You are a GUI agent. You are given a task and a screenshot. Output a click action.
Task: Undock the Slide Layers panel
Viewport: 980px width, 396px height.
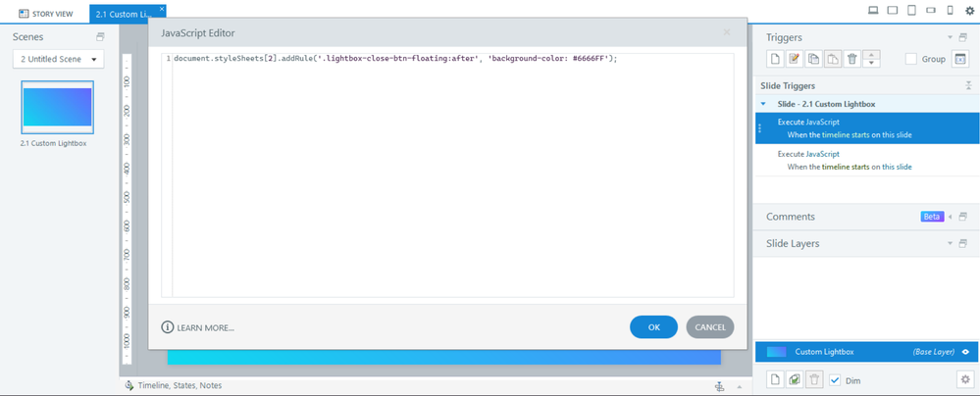[963, 243]
